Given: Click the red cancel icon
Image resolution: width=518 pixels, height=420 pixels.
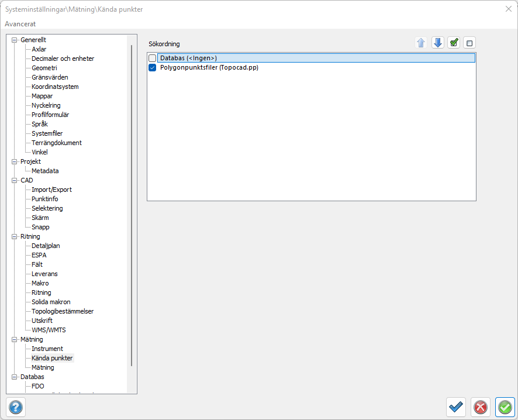Looking at the screenshot, I should coord(480,407).
